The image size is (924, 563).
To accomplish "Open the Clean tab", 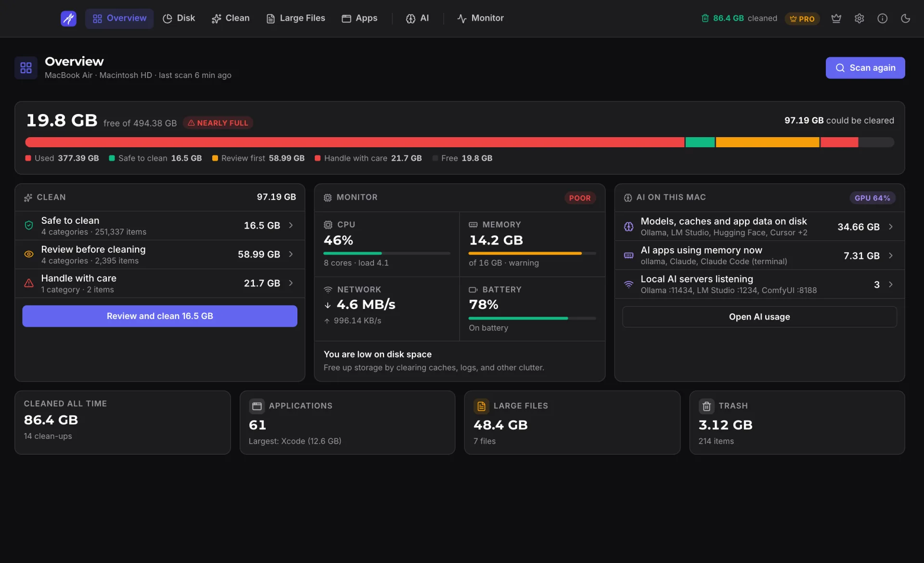I will coord(231,18).
